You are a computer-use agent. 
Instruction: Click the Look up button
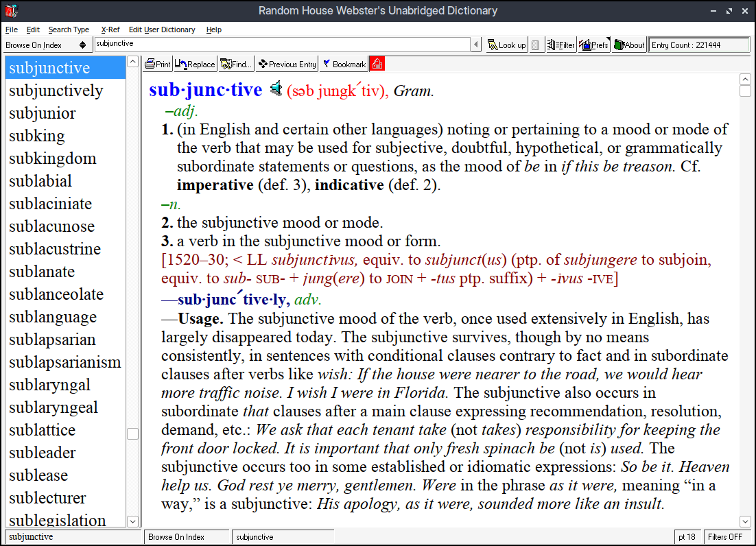tap(506, 45)
